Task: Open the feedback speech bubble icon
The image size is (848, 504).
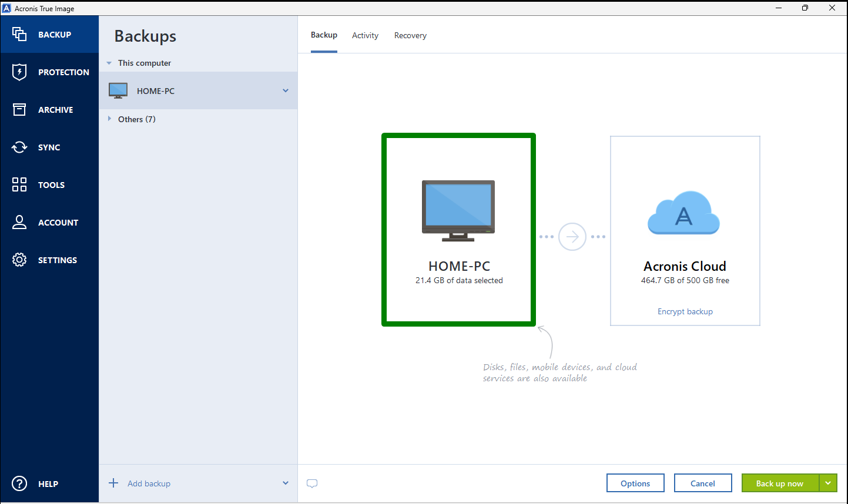Action: point(312,483)
